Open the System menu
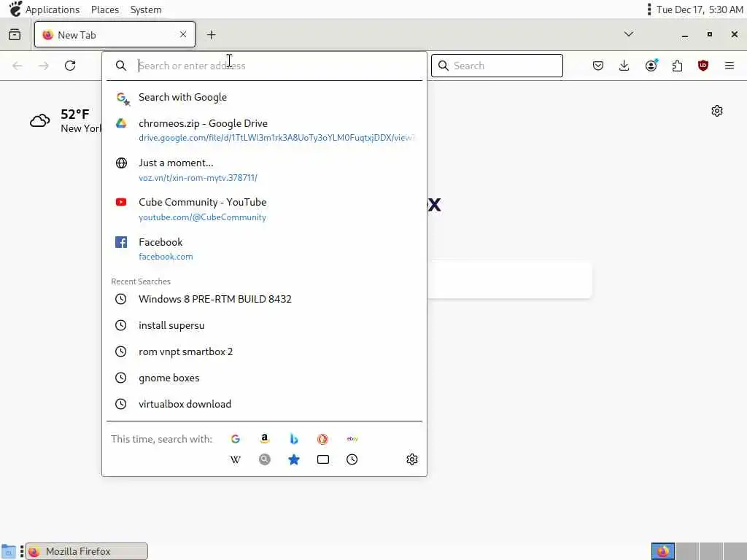This screenshot has width=747, height=560. 146,9
